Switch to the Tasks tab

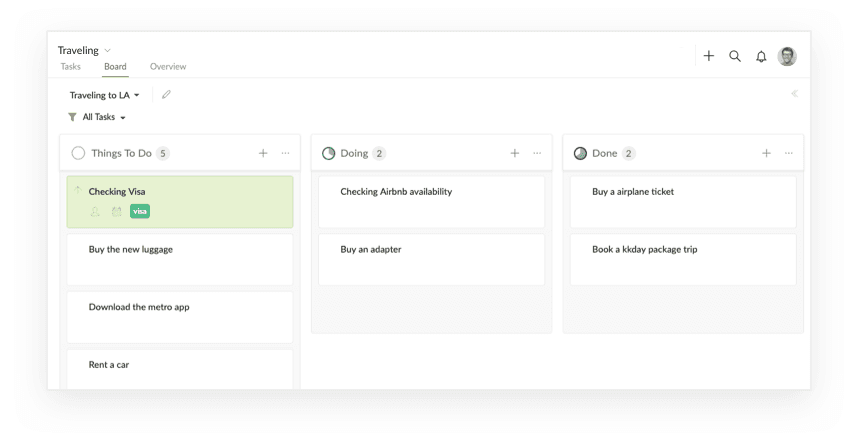pos(71,67)
